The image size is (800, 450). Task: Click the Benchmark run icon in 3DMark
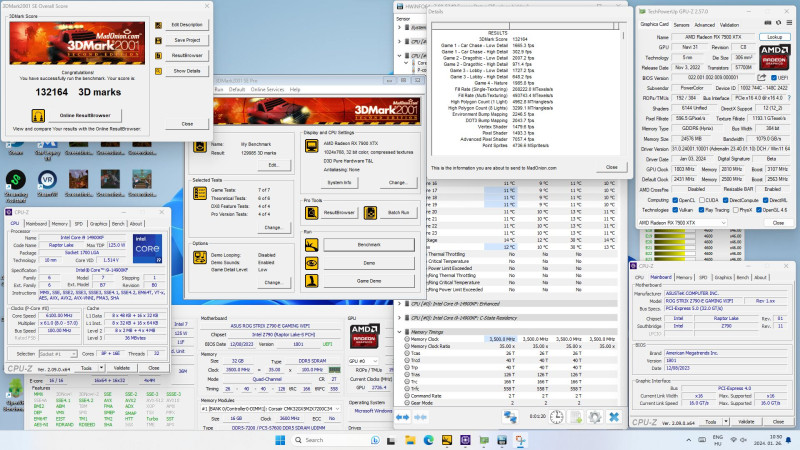tap(311, 245)
